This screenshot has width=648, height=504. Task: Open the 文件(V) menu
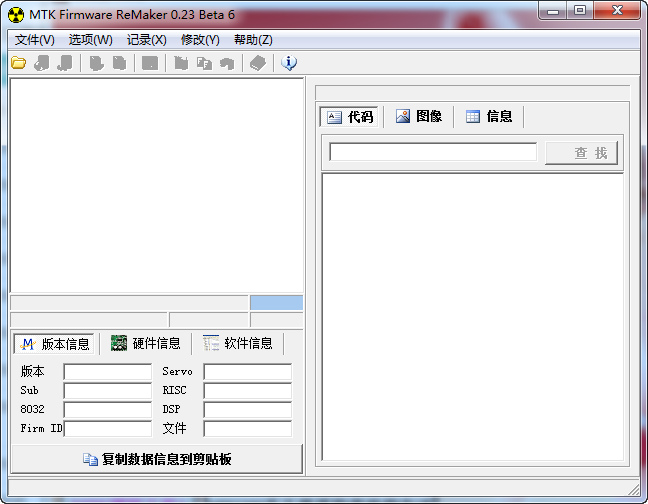35,40
